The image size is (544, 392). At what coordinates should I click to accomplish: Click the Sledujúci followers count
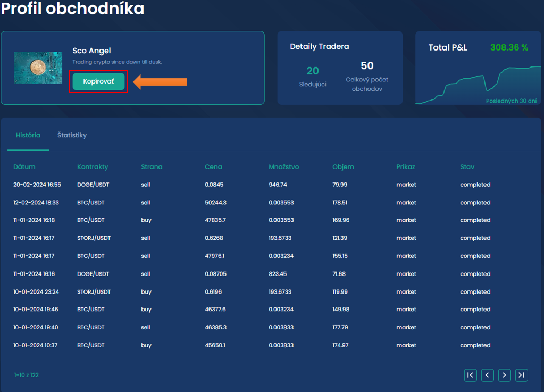pyautogui.click(x=313, y=71)
